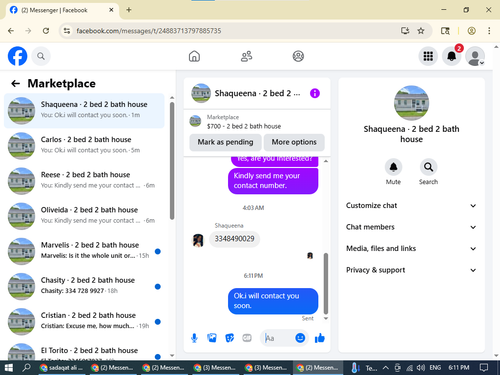
Task: Click the volume speaker icon in system tray
Action: pyautogui.click(x=421, y=368)
